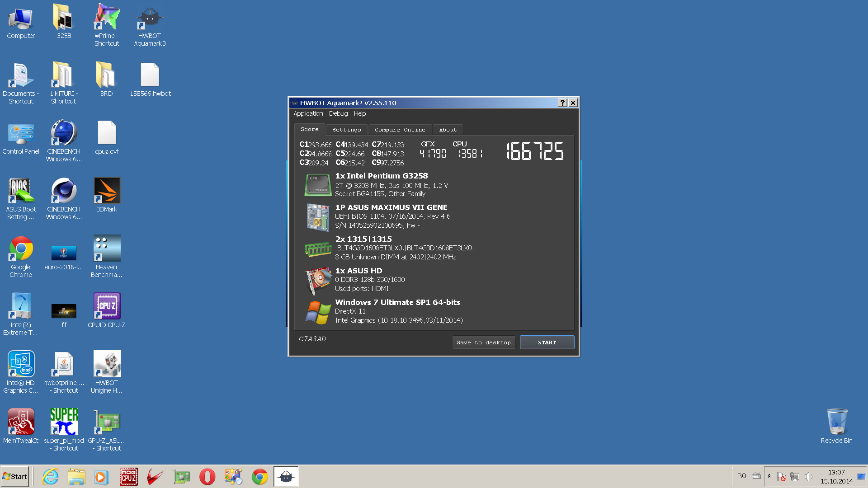This screenshot has width=868, height=488.
Task: Click the RAM module icon
Action: (318, 249)
